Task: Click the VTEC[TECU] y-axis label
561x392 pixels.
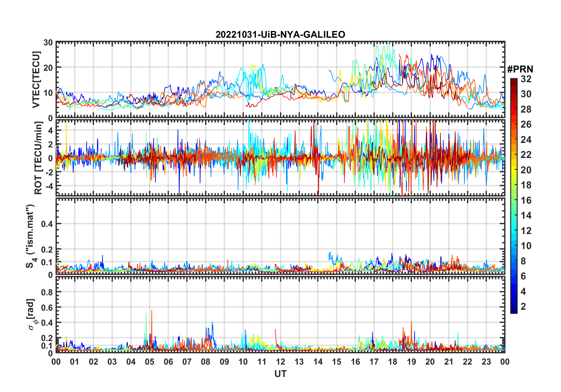Action: pos(36,80)
